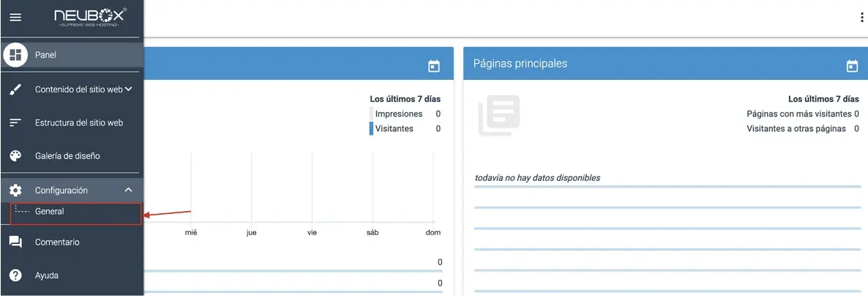Click 'Visitantes a otras páginas' text
The height and width of the screenshot is (296, 868).
pos(796,129)
